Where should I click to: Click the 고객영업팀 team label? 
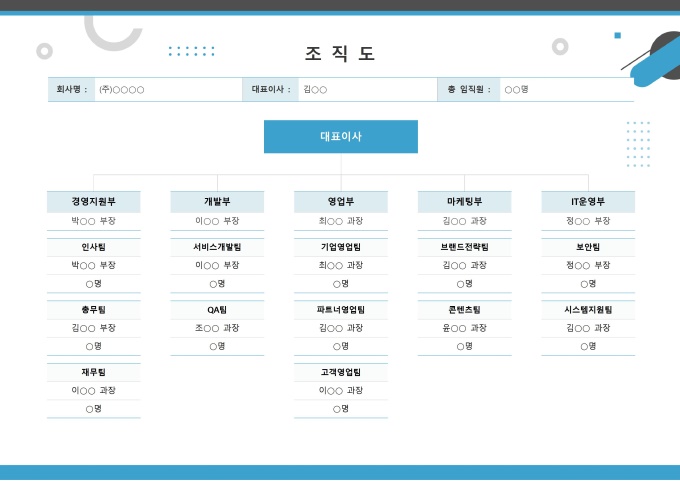click(340, 372)
